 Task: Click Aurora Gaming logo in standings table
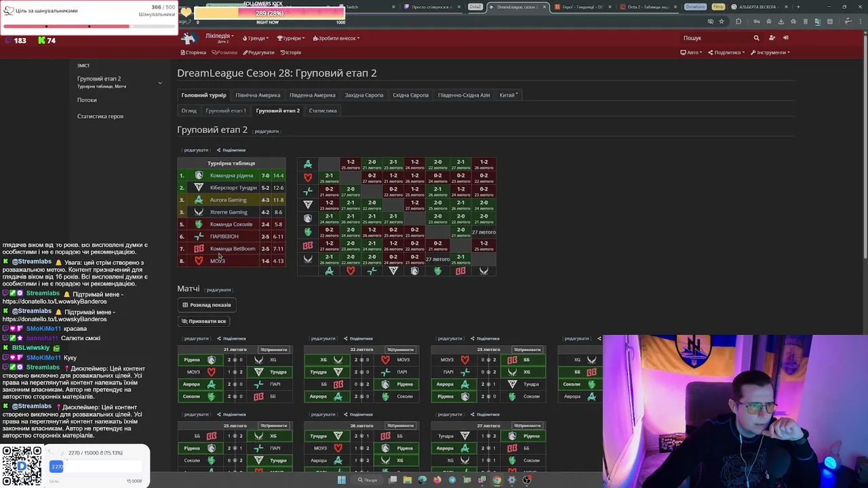[x=199, y=200]
